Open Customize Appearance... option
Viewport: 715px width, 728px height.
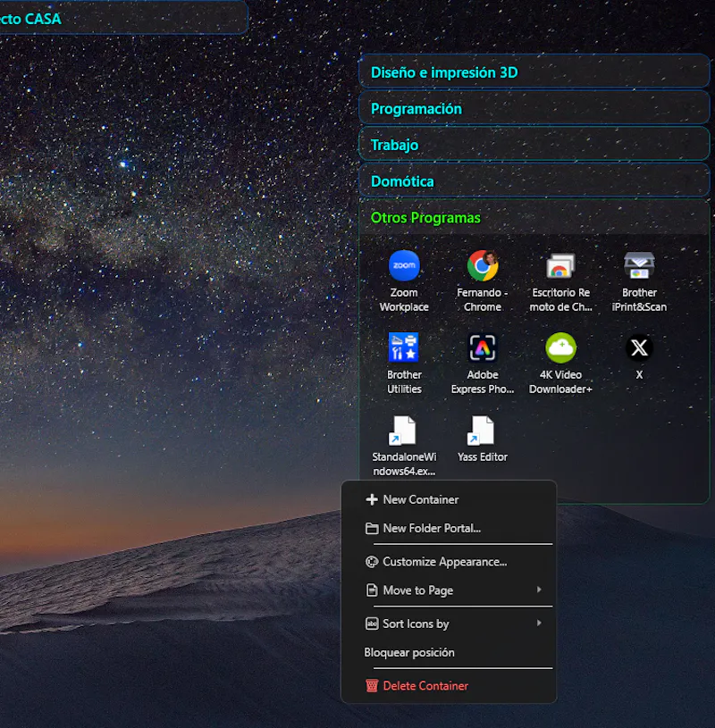(x=449, y=562)
